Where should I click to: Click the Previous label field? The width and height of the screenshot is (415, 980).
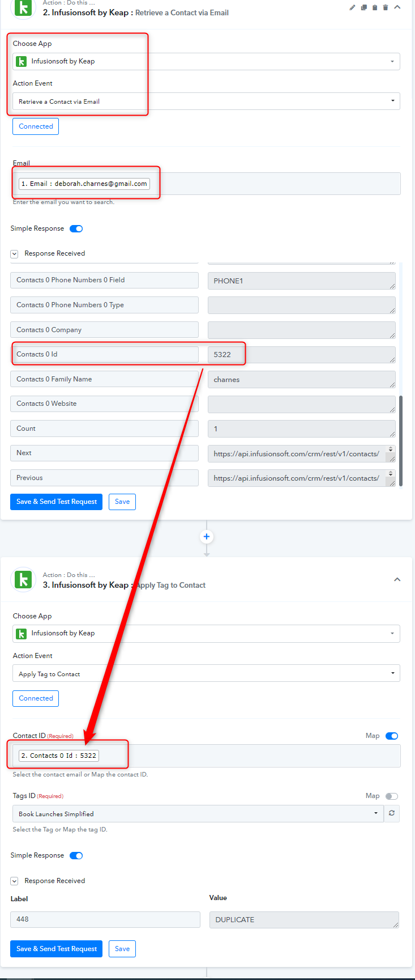tap(104, 478)
